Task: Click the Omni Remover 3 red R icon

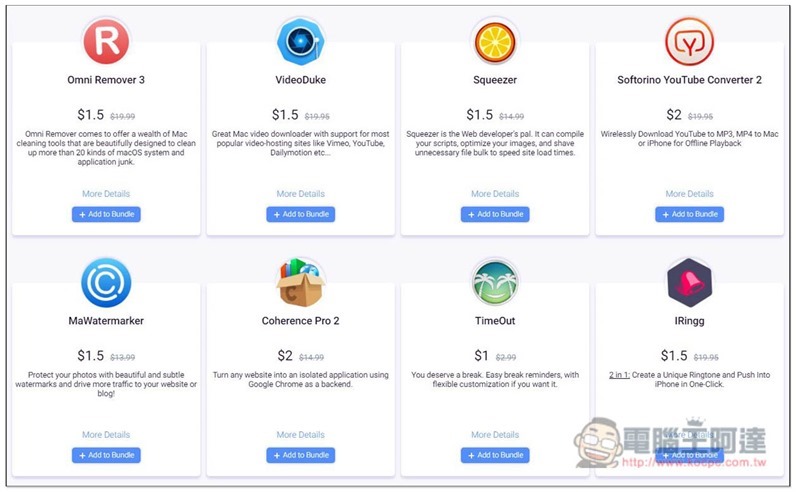Action: point(106,41)
